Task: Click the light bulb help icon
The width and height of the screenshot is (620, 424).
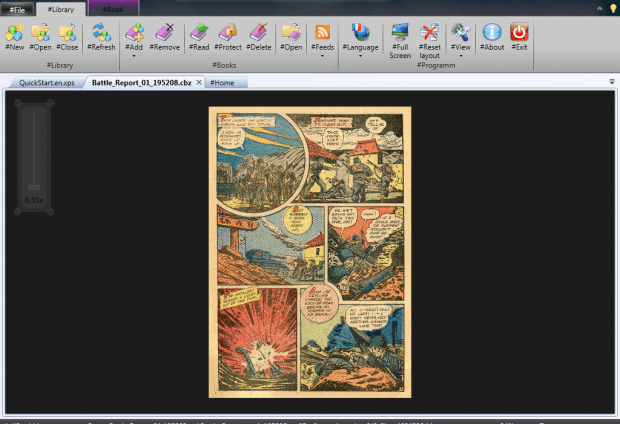Action: (613, 8)
